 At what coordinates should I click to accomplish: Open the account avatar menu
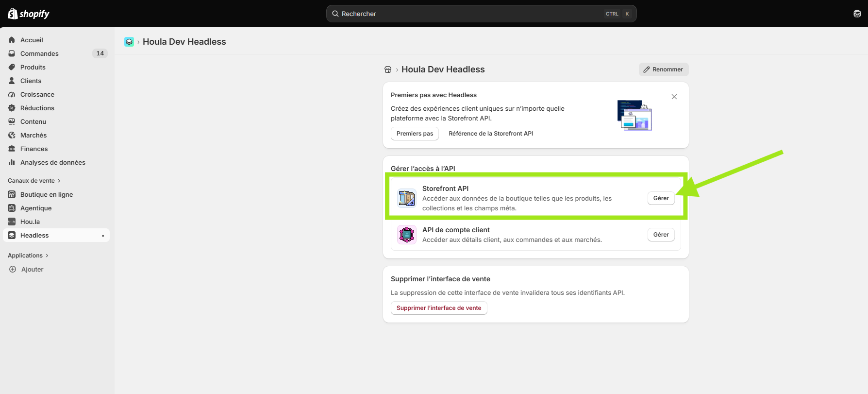click(857, 14)
